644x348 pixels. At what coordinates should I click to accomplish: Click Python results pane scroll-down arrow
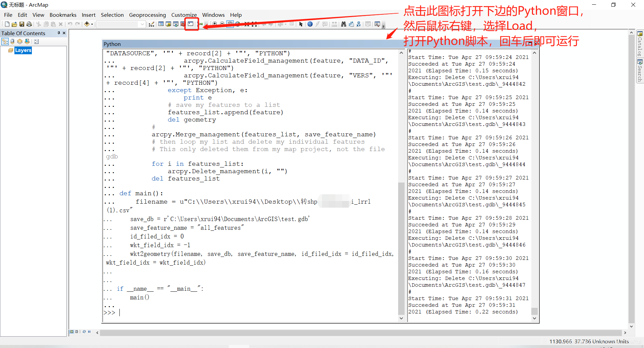pos(535,318)
